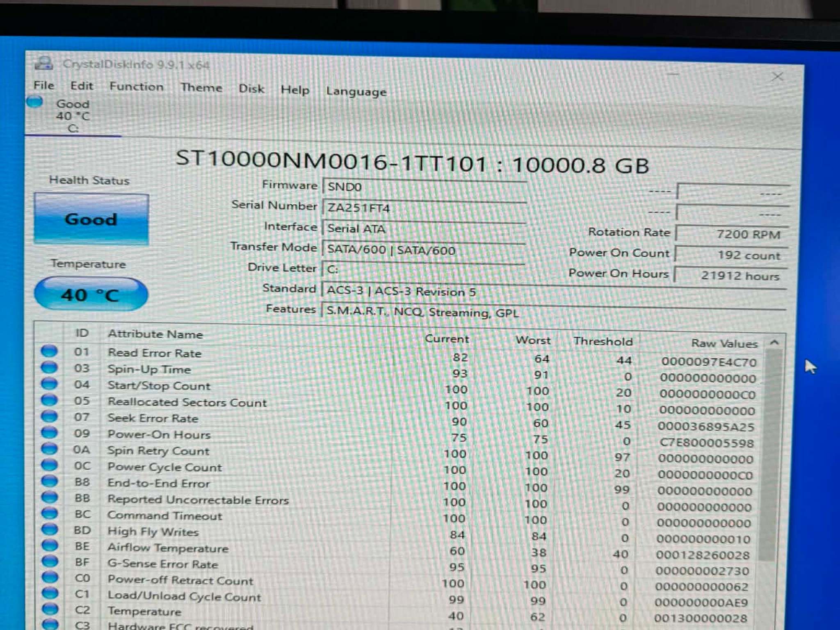Click status circle for Reported Uncorrectable Errors
The image size is (840, 630).
click(50, 497)
